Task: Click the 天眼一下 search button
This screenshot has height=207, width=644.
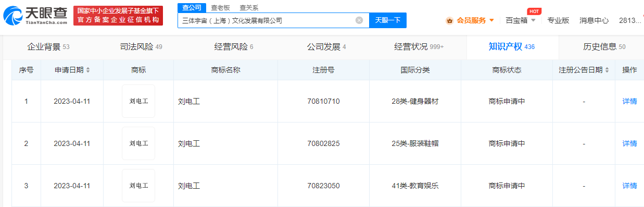Action: click(388, 20)
